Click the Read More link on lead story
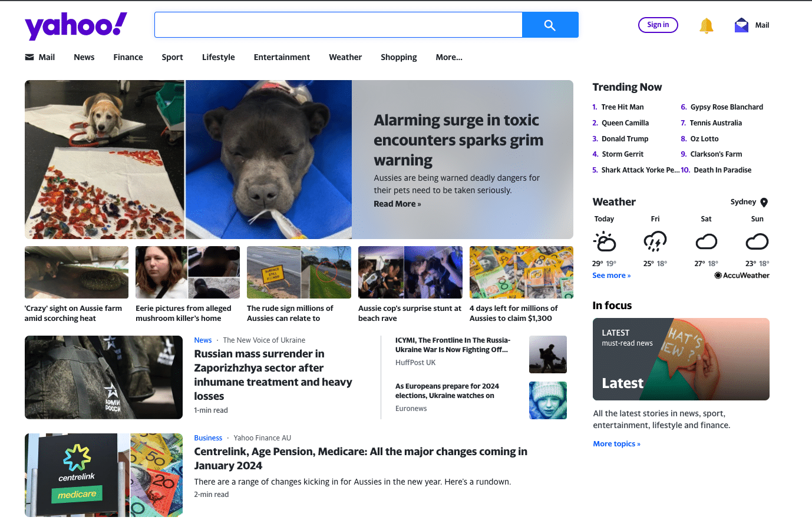Viewport: 812px width, 527px height. [x=397, y=204]
